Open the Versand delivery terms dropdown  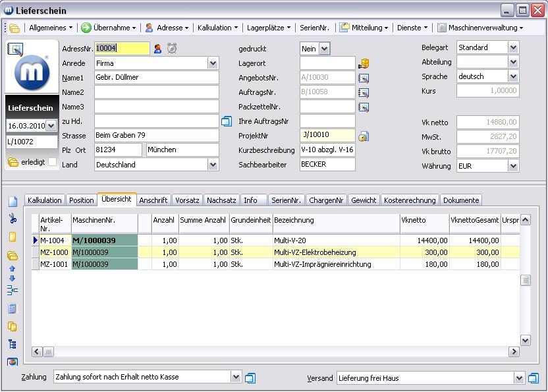click(x=518, y=378)
